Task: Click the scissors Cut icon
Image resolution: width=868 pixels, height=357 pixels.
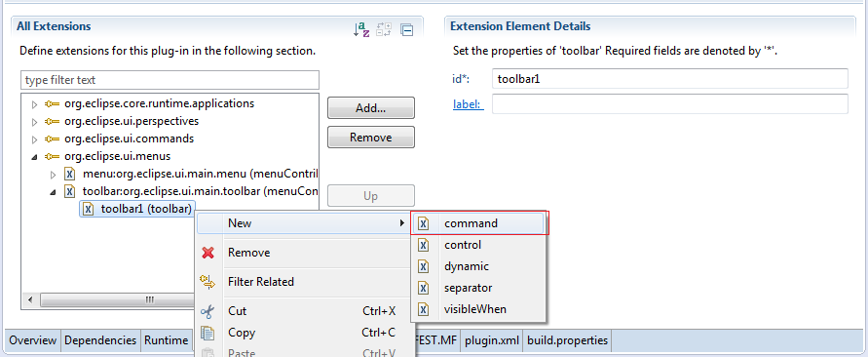Action: coord(208,311)
